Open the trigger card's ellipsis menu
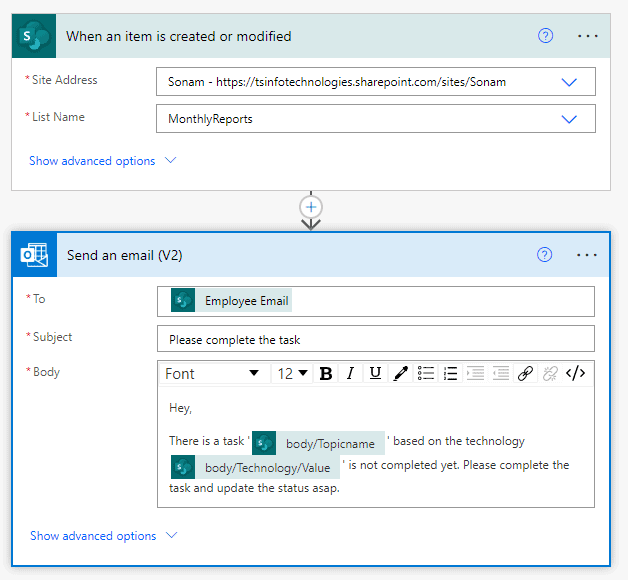This screenshot has width=628, height=580. [588, 36]
